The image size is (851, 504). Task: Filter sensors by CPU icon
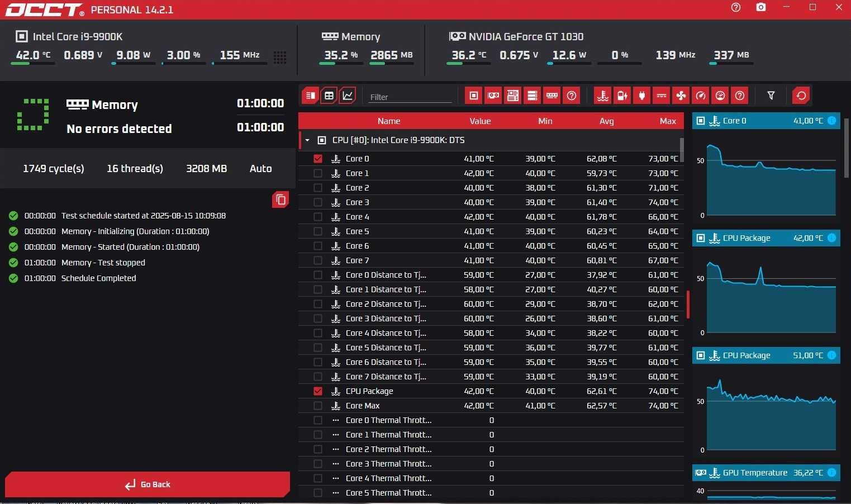[474, 96]
